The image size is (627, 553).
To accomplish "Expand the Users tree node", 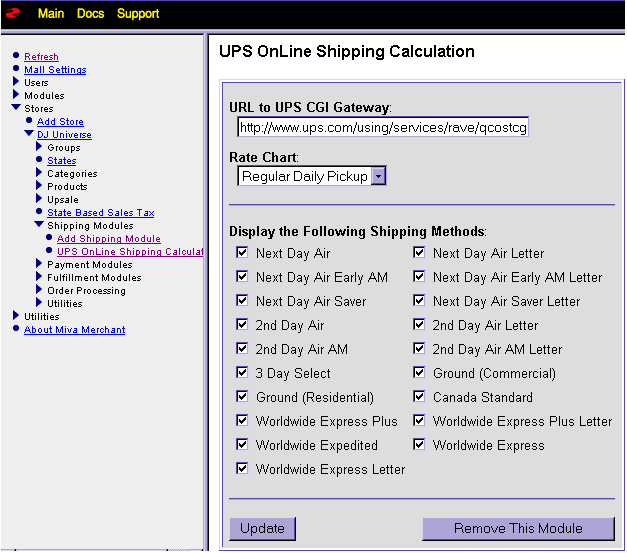I will pyautogui.click(x=16, y=82).
